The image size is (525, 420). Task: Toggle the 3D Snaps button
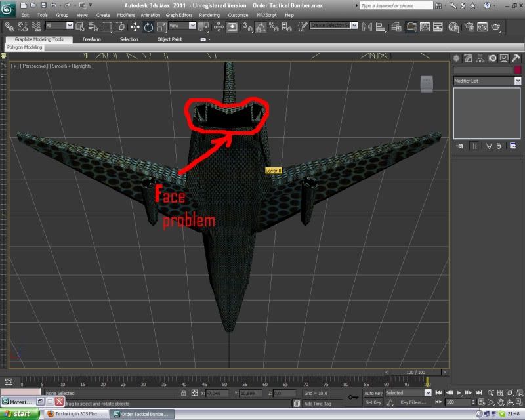pos(248,27)
